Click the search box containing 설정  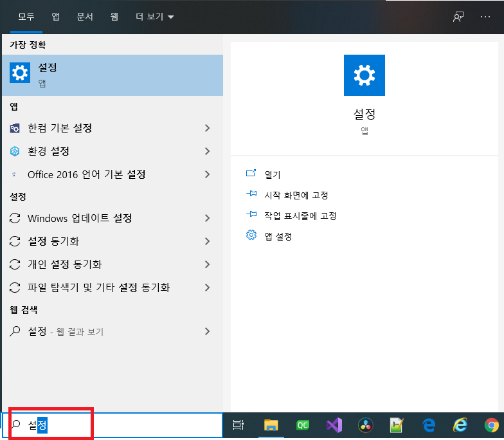click(x=113, y=425)
